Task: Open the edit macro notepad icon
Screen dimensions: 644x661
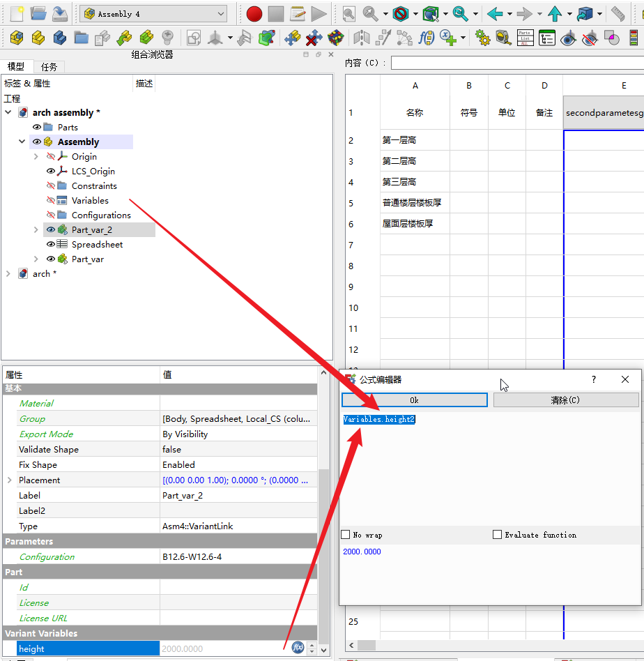Action: [x=298, y=14]
